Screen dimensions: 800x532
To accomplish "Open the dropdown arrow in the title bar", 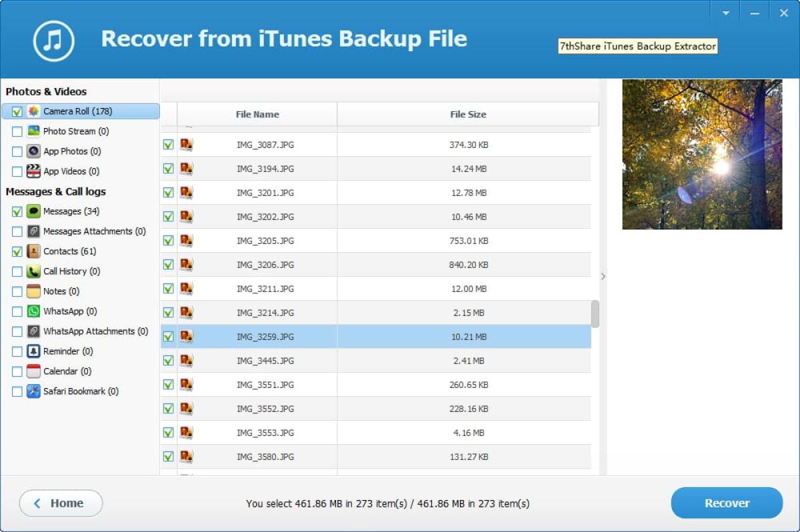I will pos(726,12).
